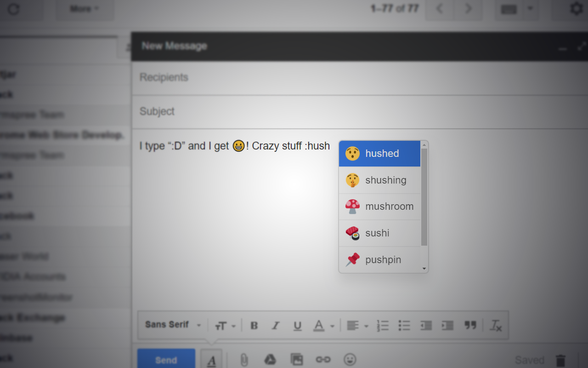Click the Subject field
588x368 pixels.
[359, 112]
